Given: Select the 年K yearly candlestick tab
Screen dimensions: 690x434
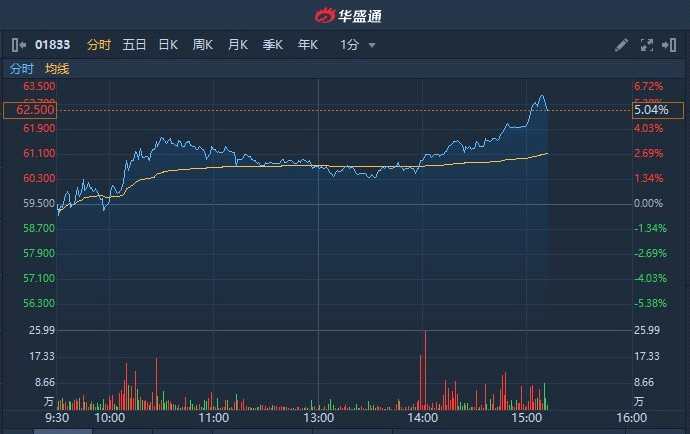Looking at the screenshot, I should (x=307, y=45).
